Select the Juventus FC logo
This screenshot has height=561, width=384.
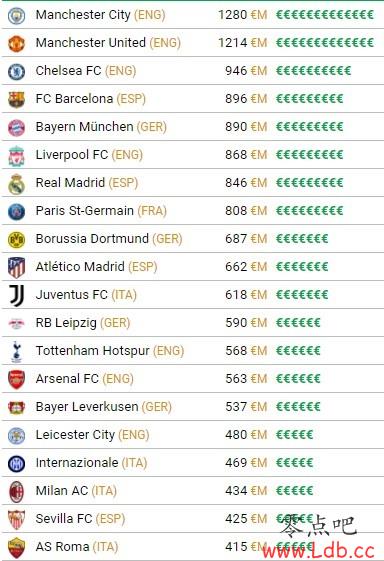(16, 296)
